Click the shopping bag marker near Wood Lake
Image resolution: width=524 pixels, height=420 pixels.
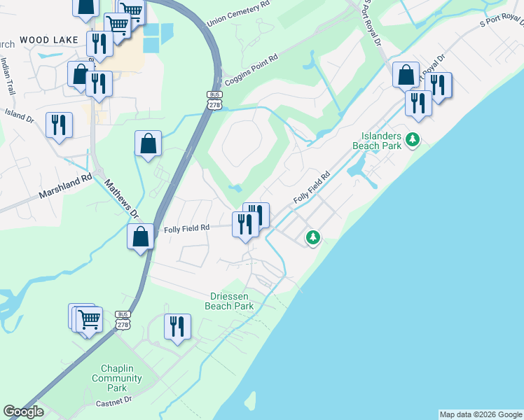[79, 76]
